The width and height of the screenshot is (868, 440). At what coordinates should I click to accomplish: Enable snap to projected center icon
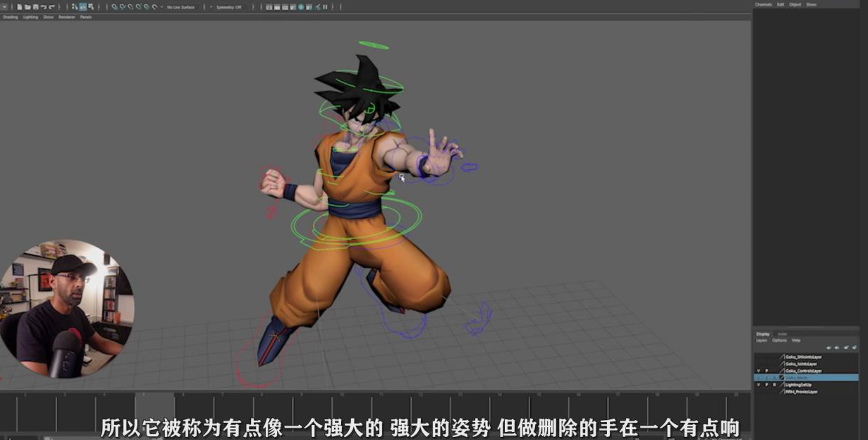[x=139, y=7]
